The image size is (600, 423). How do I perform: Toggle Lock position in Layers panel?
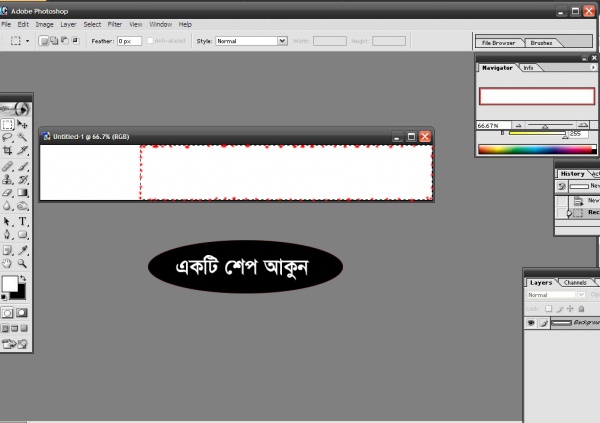570,309
